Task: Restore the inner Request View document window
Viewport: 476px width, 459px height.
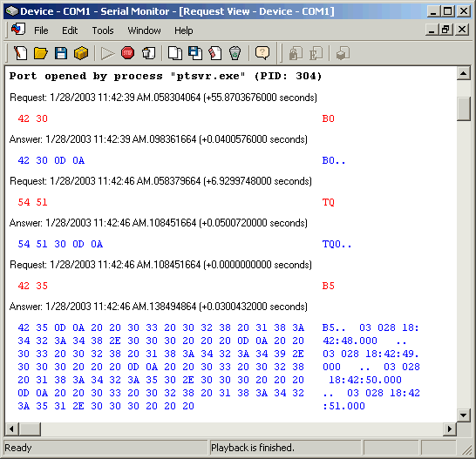Action: 445,30
